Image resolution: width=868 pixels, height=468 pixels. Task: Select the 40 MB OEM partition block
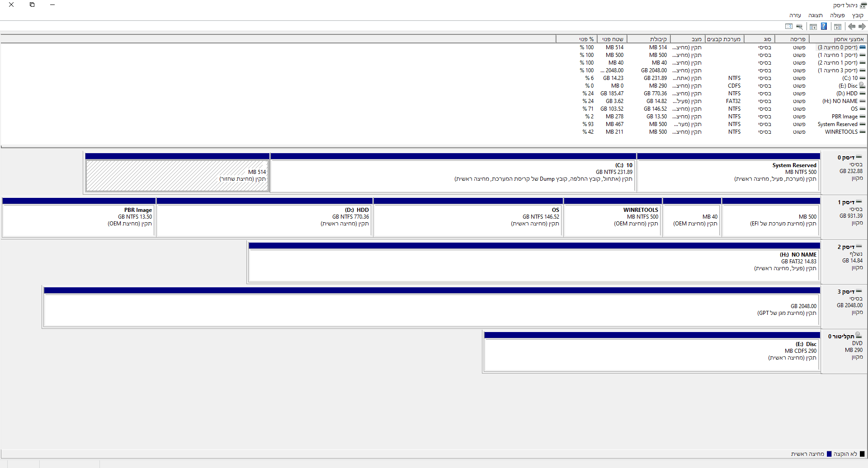692,217
